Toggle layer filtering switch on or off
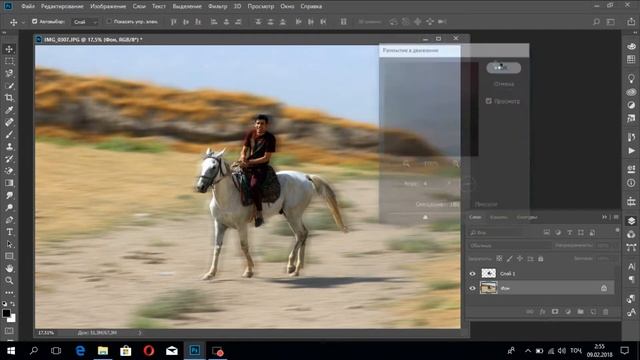 coord(617,231)
